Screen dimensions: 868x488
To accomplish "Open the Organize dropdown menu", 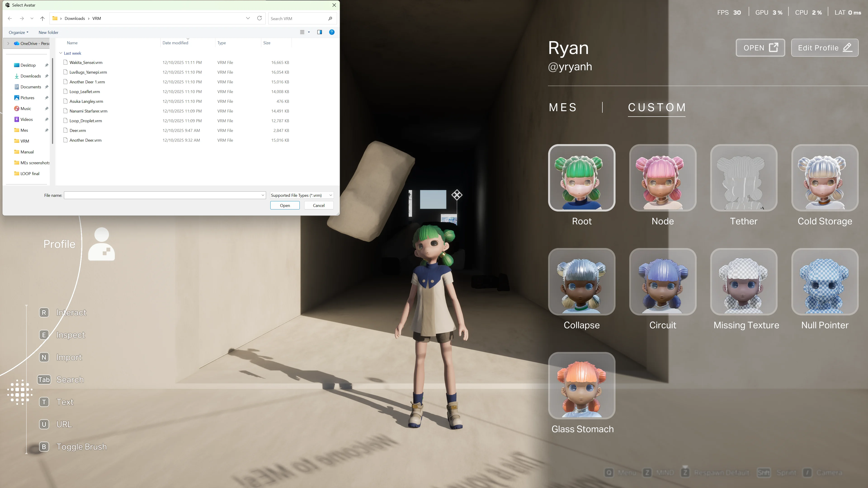I will 19,32.
